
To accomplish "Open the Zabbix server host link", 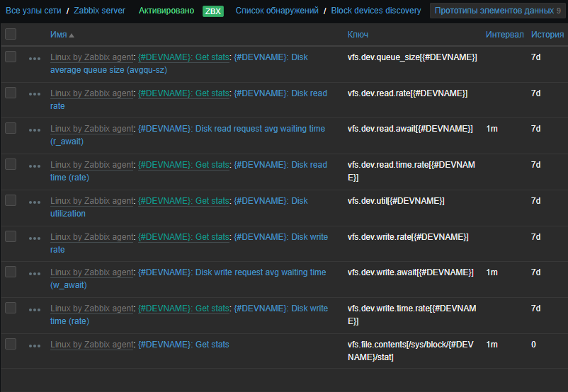I will click(x=99, y=11).
